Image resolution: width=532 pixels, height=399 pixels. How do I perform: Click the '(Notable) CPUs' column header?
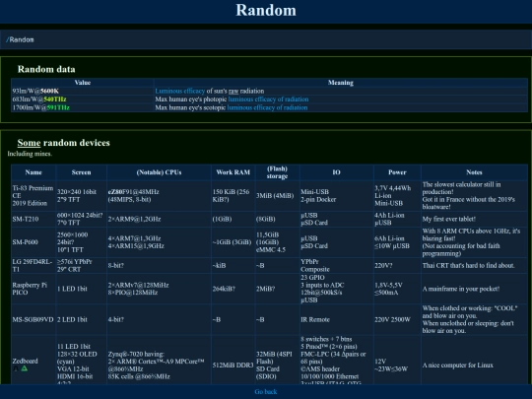[x=160, y=172]
